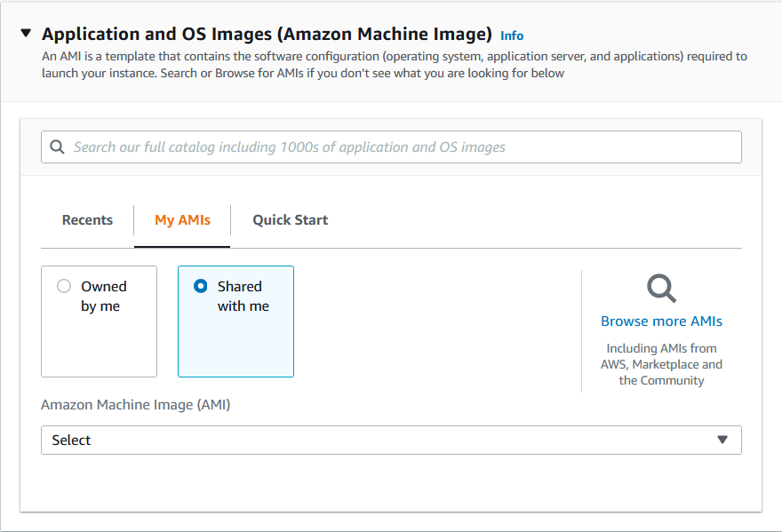Open the Browse more AMIs link
The width and height of the screenshot is (782, 532).
pos(661,322)
